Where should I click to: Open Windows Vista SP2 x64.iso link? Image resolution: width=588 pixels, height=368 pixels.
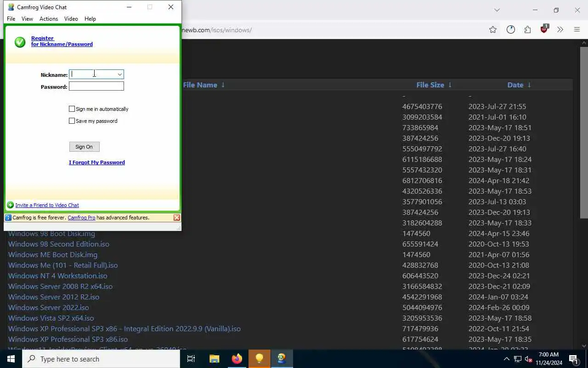51,318
